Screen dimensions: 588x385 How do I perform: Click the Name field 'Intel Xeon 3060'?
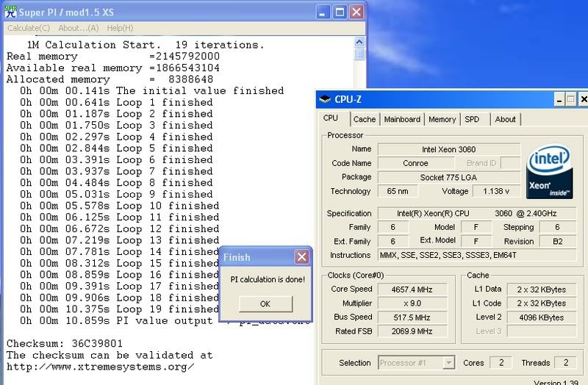(449, 149)
